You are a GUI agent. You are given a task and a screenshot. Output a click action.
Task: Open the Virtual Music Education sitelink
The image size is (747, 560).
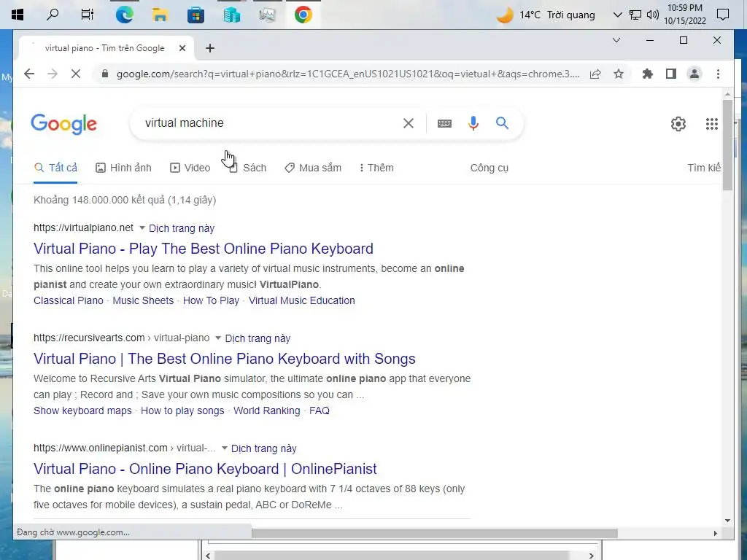(x=301, y=300)
